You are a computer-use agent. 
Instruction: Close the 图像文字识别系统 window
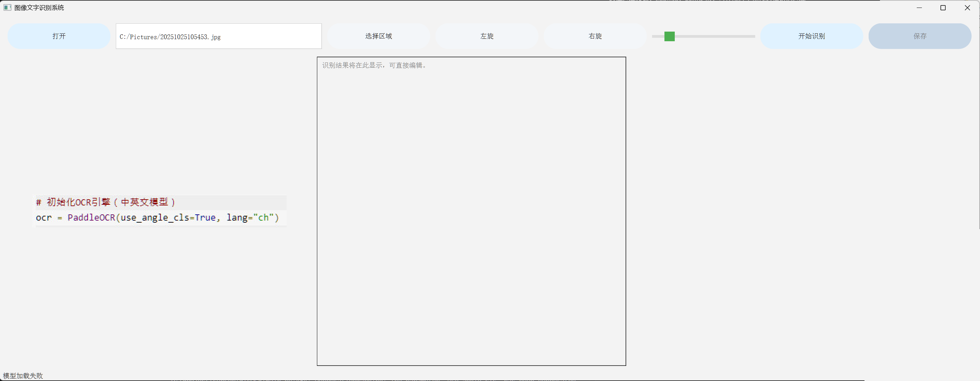(967, 8)
